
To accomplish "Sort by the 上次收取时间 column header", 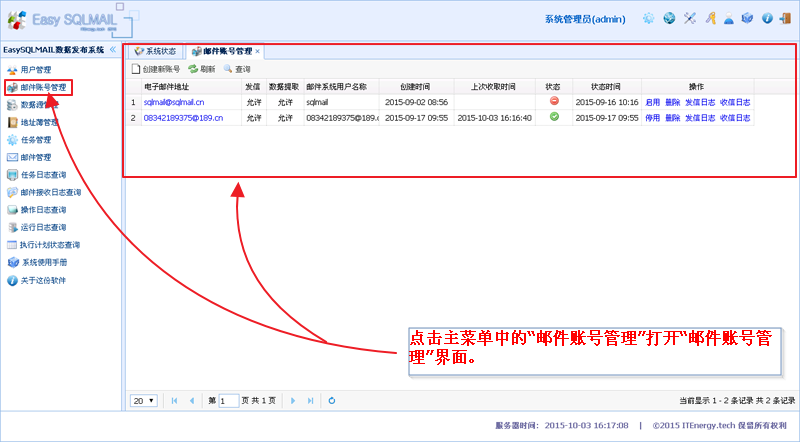I will pos(494,87).
